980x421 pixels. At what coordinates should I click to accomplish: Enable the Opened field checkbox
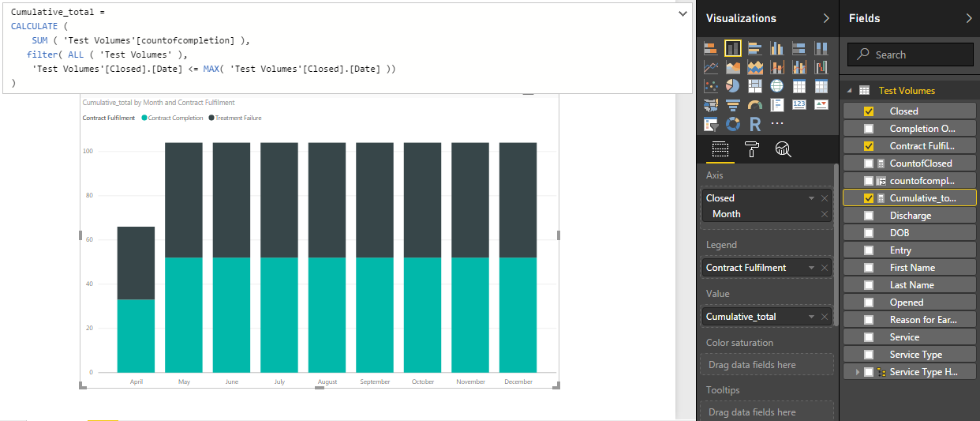[x=869, y=303]
